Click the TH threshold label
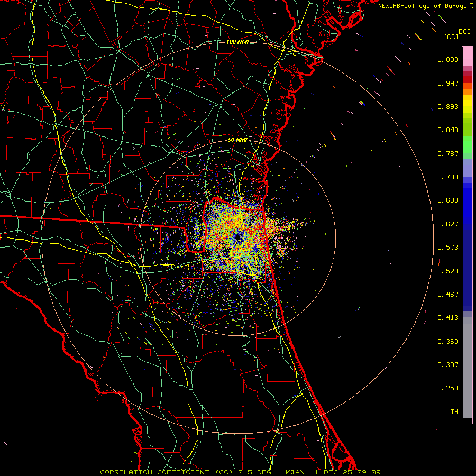Screen dimensions: 476x476 (x=454, y=412)
